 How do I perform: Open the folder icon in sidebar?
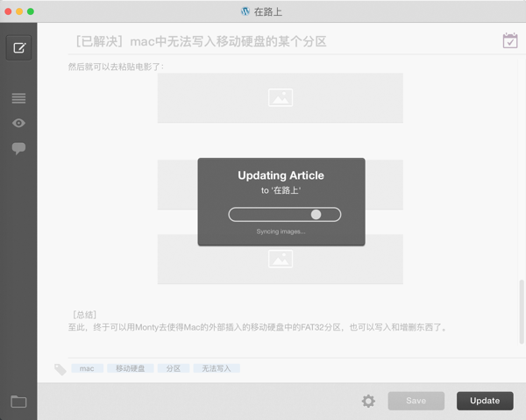point(18,402)
